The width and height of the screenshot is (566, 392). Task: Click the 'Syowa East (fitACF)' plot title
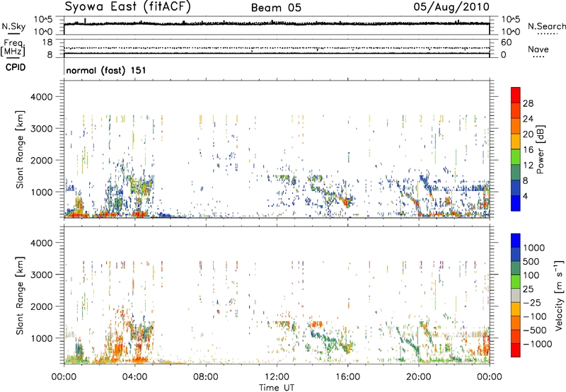[128, 7]
